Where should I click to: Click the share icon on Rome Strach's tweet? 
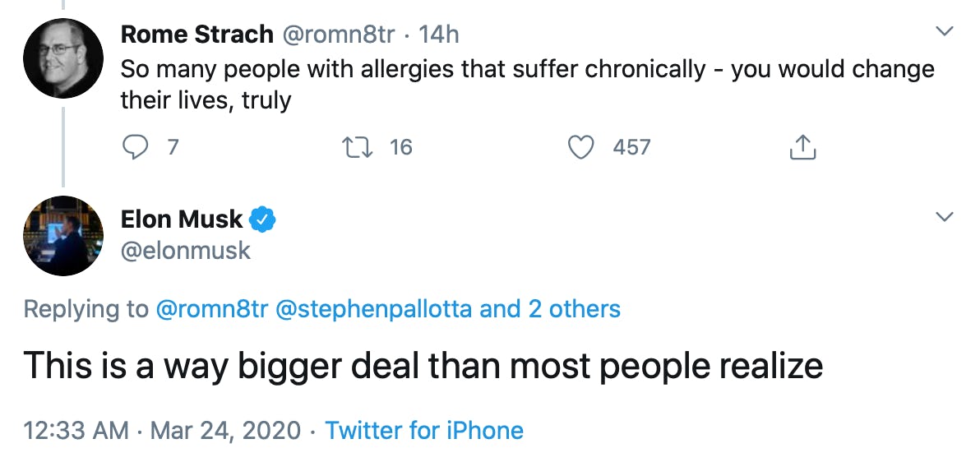pyautogui.click(x=802, y=147)
